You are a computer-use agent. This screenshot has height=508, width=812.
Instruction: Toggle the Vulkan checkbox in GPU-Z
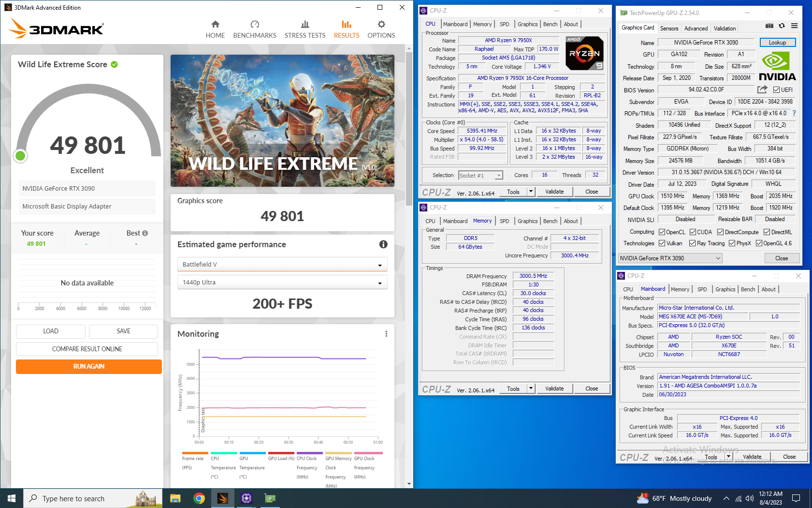tap(662, 243)
